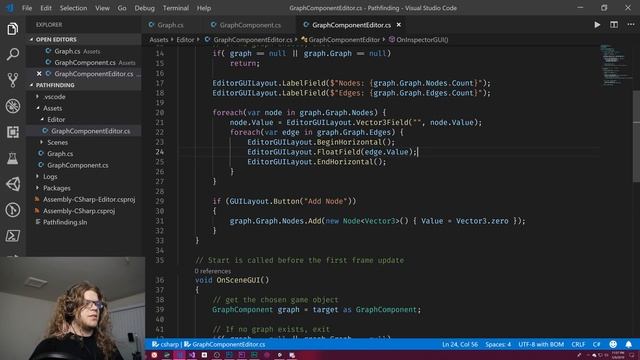Open the Debug view in activity bar
The height and width of the screenshot is (360, 640).
[x=13, y=106]
